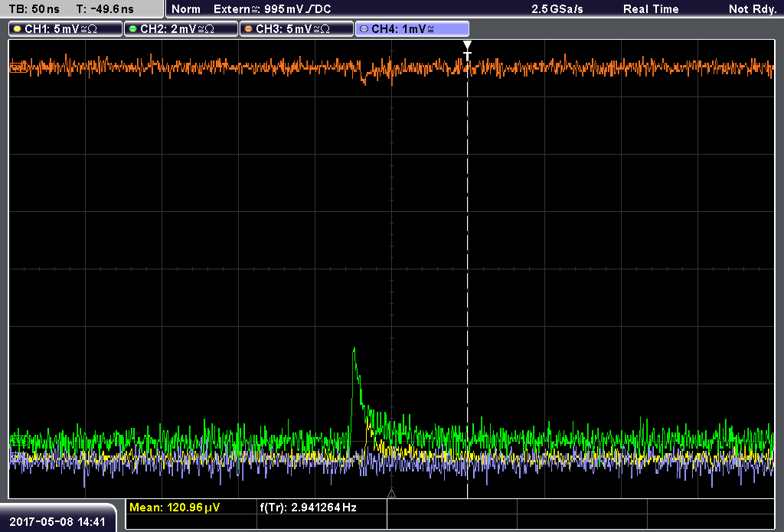Select the CH3: 5 mV channel tab
The image size is (784, 532).
(296, 29)
